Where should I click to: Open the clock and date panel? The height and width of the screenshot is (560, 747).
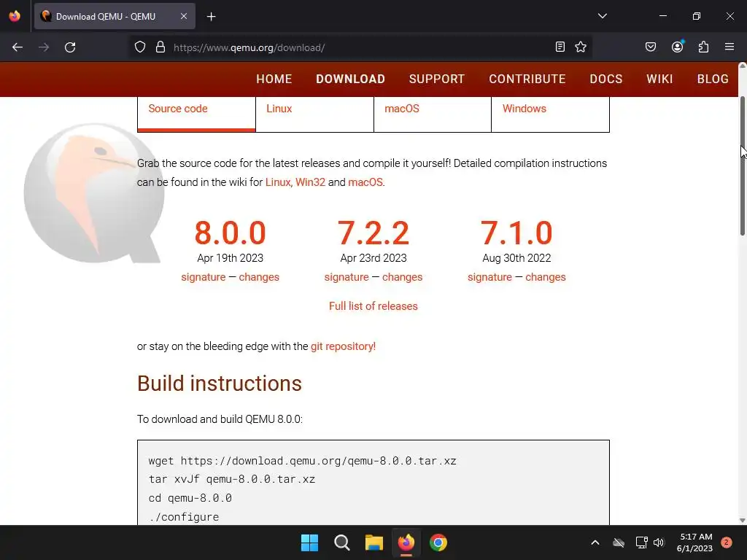(x=694, y=542)
